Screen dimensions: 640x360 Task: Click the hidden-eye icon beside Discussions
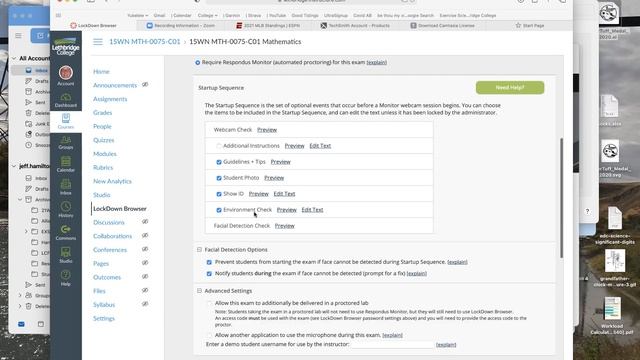145,222
